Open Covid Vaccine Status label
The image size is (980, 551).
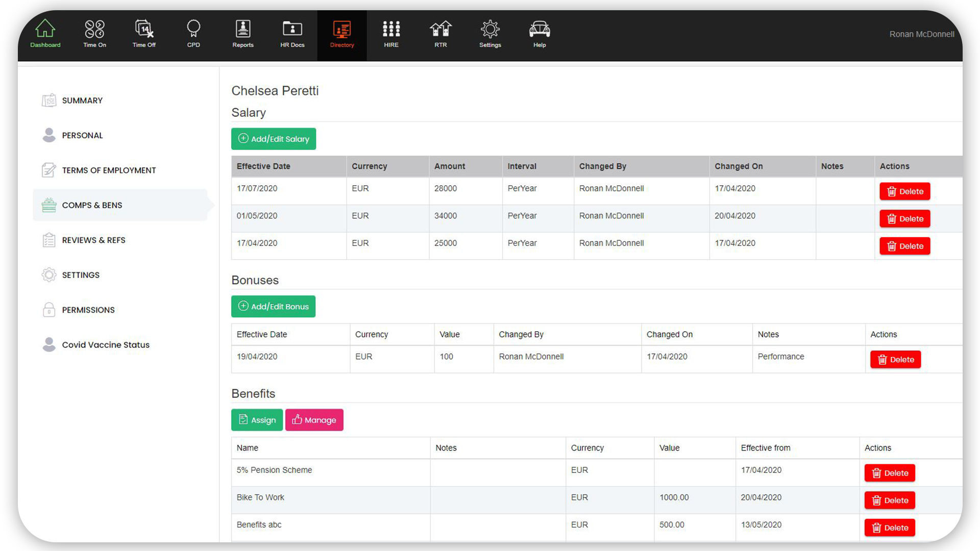(106, 345)
